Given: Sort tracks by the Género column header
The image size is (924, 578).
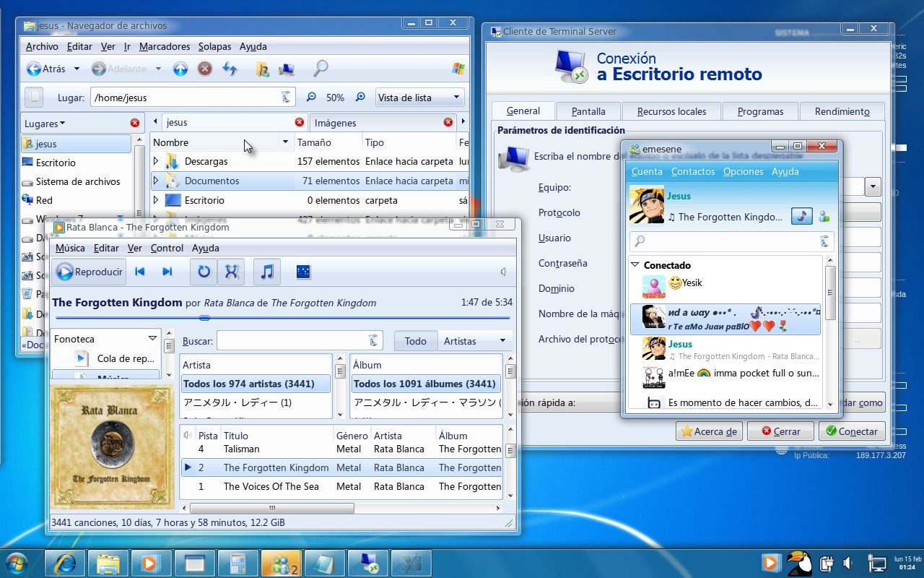Looking at the screenshot, I should pyautogui.click(x=352, y=436).
